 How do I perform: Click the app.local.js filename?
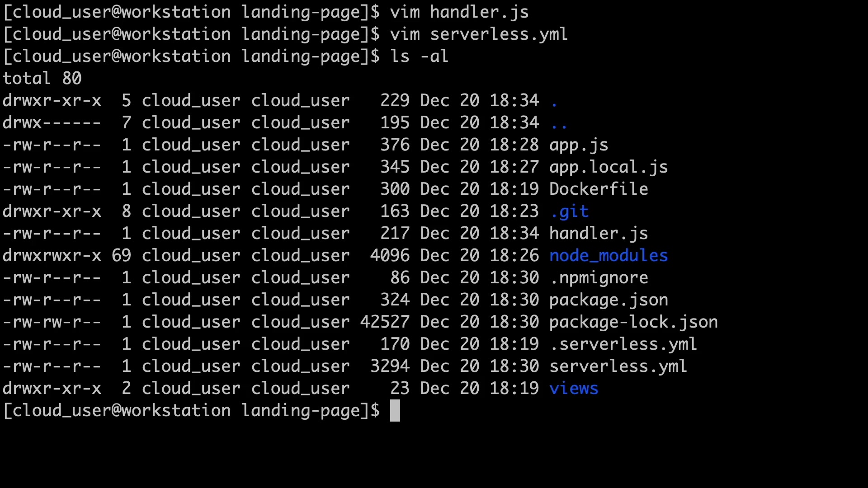tap(608, 167)
